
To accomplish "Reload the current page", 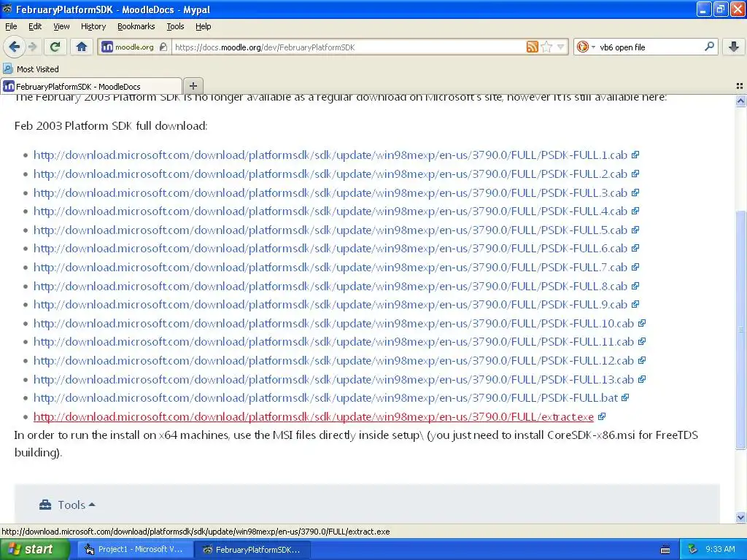I will click(55, 47).
